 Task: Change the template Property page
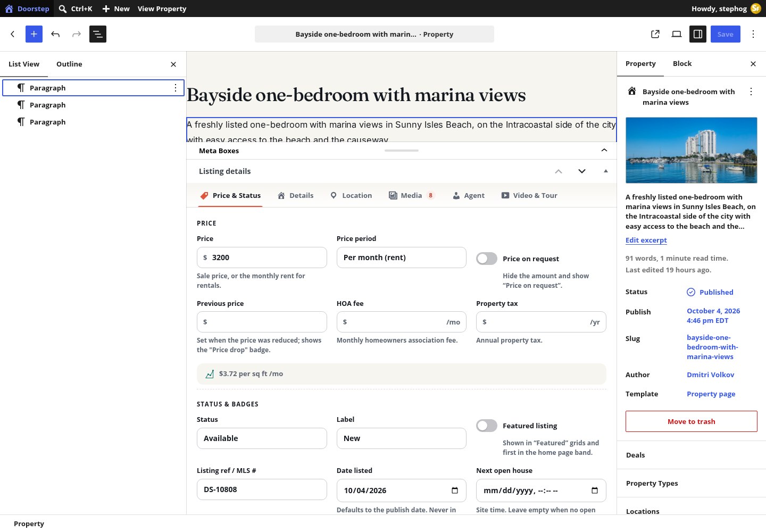click(x=711, y=394)
